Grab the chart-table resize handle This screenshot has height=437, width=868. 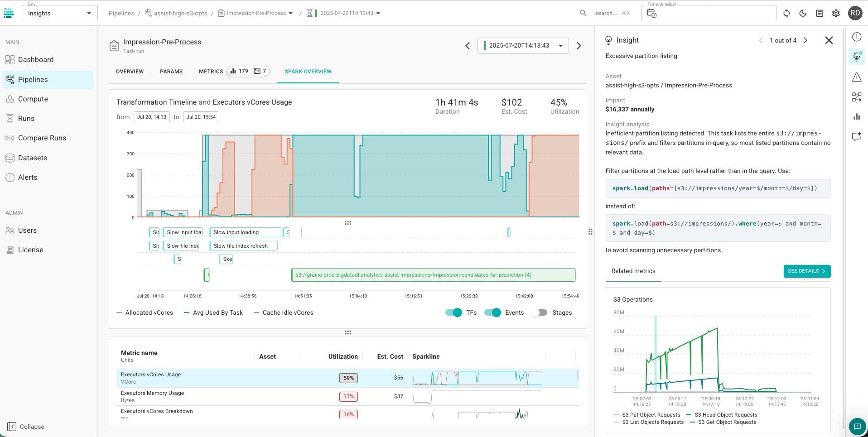(x=348, y=332)
